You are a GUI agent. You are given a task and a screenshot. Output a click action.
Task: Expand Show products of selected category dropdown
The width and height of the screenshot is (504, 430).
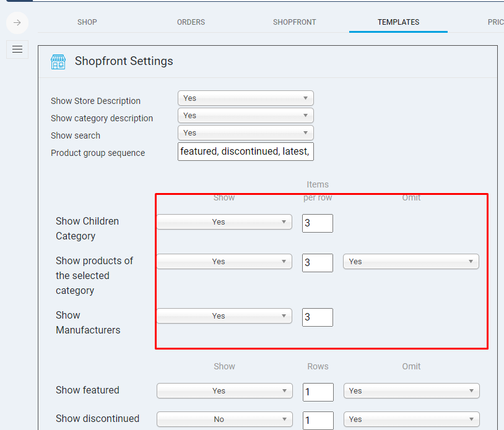pyautogui.click(x=224, y=262)
